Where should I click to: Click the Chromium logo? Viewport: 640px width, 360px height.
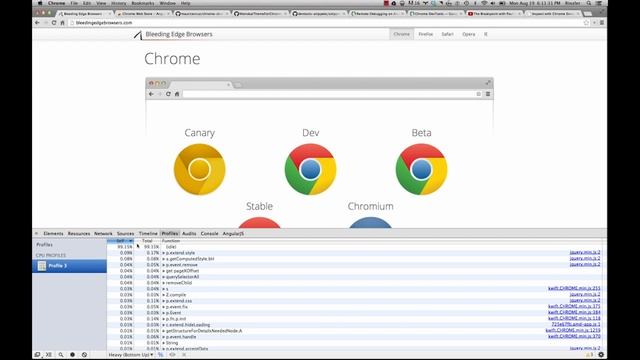pyautogui.click(x=370, y=222)
